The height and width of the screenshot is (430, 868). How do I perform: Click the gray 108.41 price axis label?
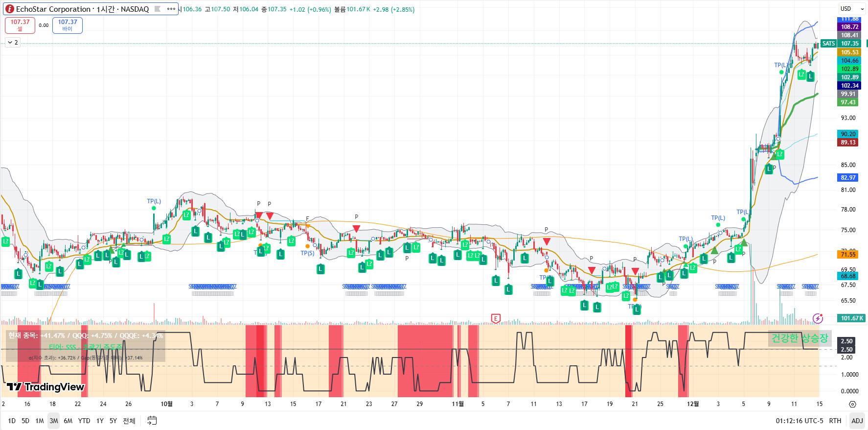[850, 35]
